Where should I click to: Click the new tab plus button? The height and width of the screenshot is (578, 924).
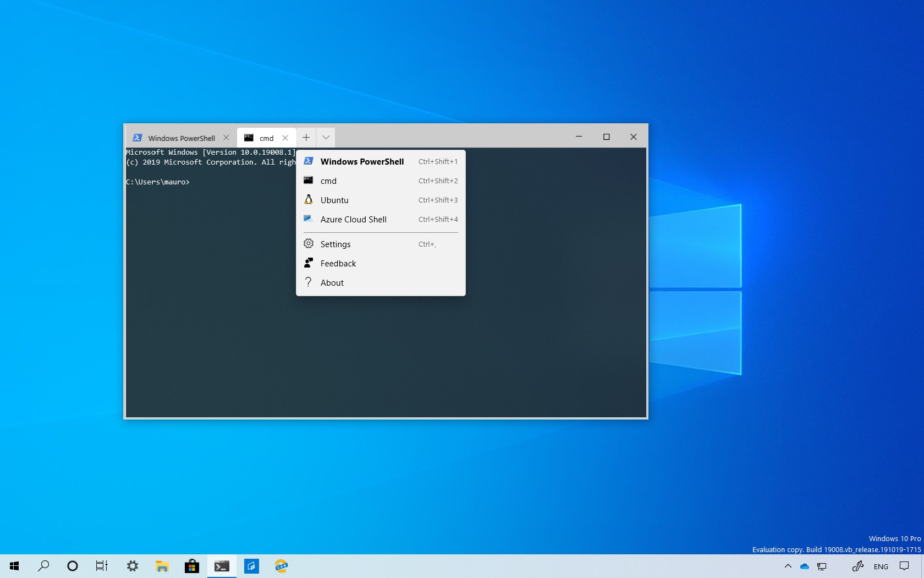[x=306, y=137]
